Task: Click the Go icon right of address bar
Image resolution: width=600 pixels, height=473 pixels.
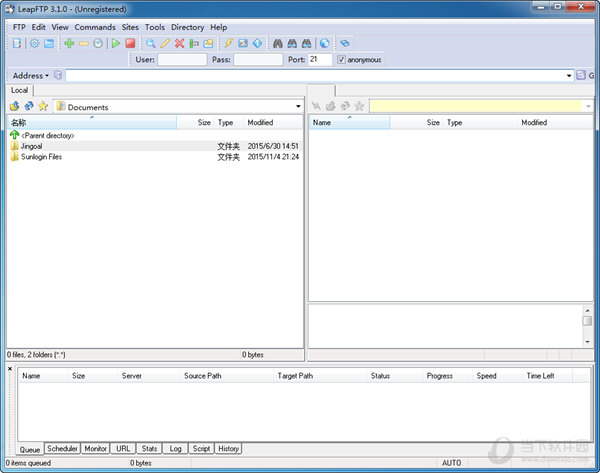Action: [581, 75]
